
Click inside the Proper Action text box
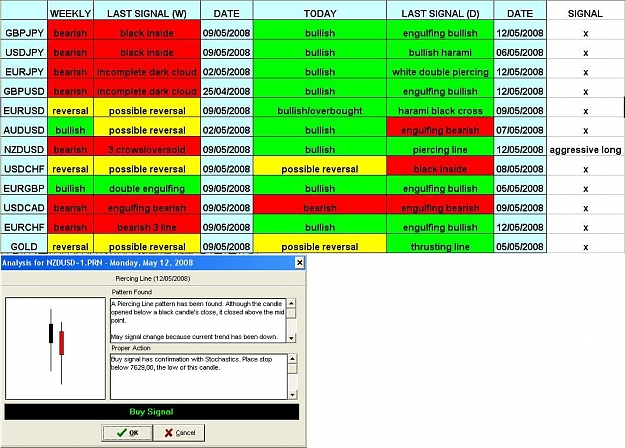[199, 377]
